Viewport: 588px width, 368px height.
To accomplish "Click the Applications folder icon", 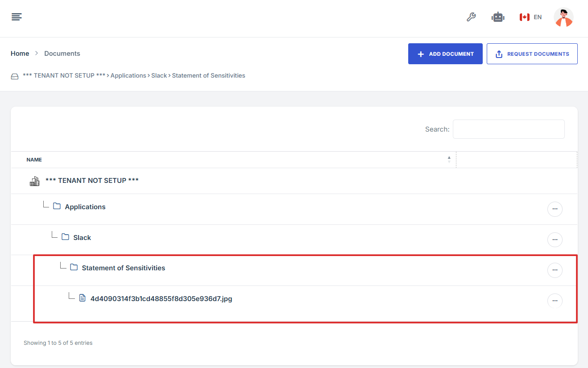I will 57,206.
